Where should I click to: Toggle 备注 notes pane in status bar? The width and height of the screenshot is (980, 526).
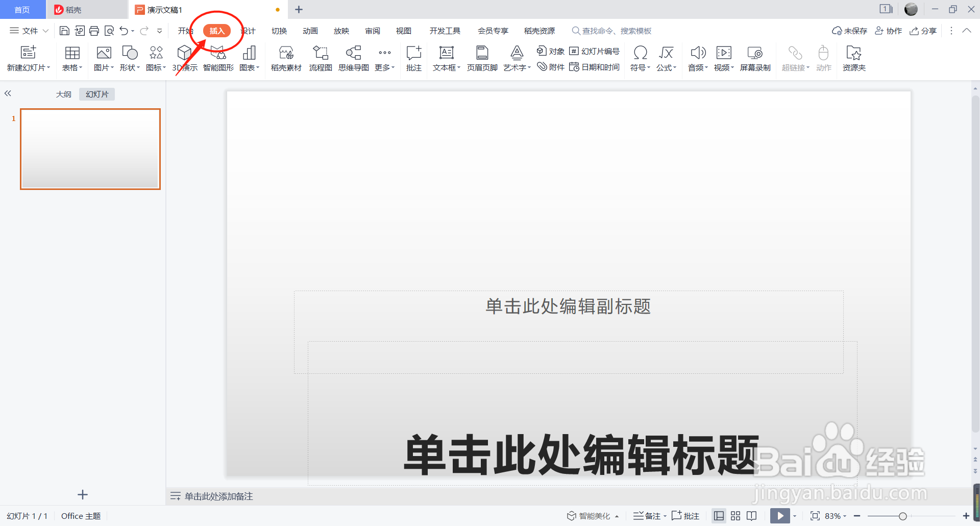(x=647, y=516)
